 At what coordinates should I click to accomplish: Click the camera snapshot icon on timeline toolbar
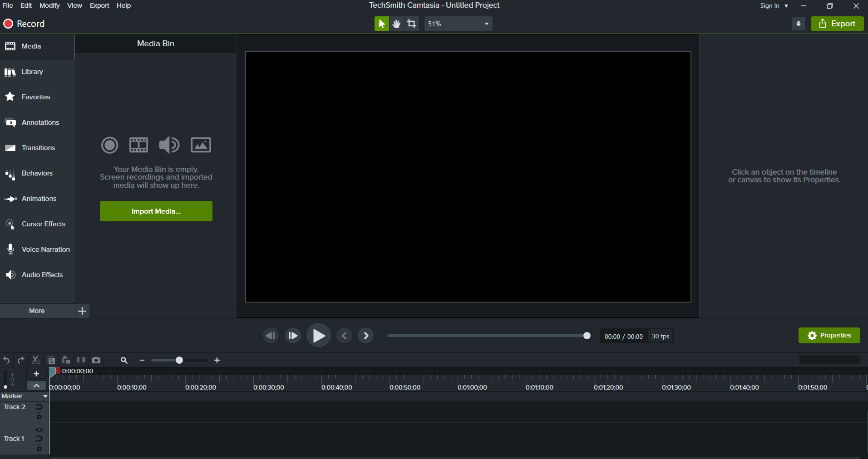click(96, 360)
